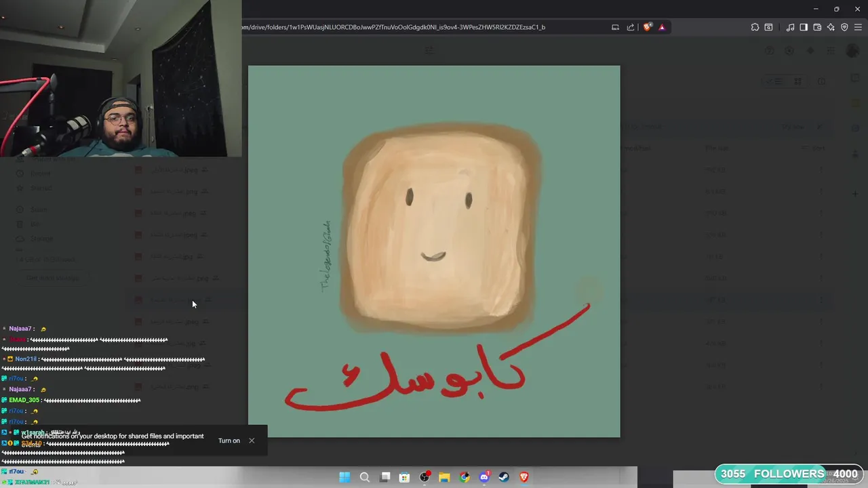Open the Brave Playlist music-note icon
Viewport: 868px width, 488px height.
pos(790,27)
